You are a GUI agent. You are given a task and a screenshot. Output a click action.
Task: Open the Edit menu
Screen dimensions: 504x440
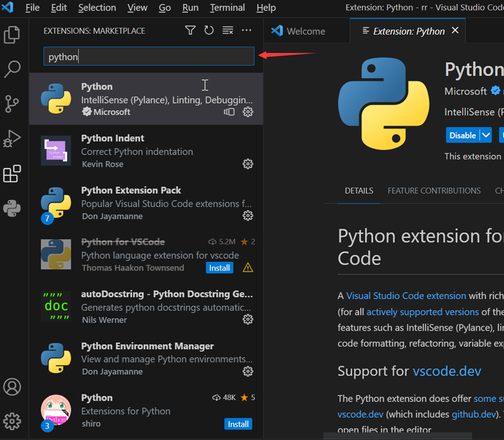pos(59,8)
